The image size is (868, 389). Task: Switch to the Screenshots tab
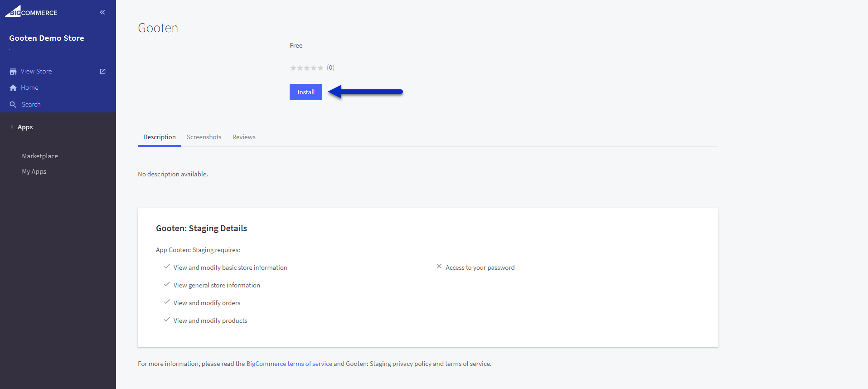click(204, 137)
